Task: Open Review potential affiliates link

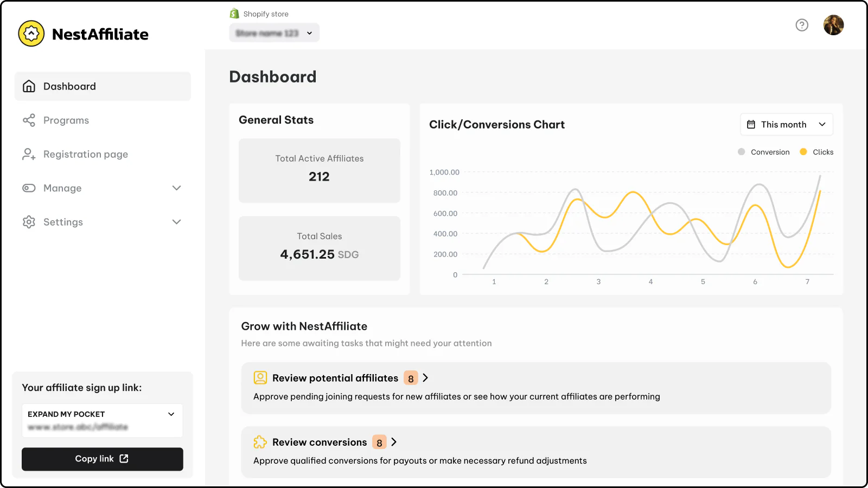Action: click(x=335, y=378)
